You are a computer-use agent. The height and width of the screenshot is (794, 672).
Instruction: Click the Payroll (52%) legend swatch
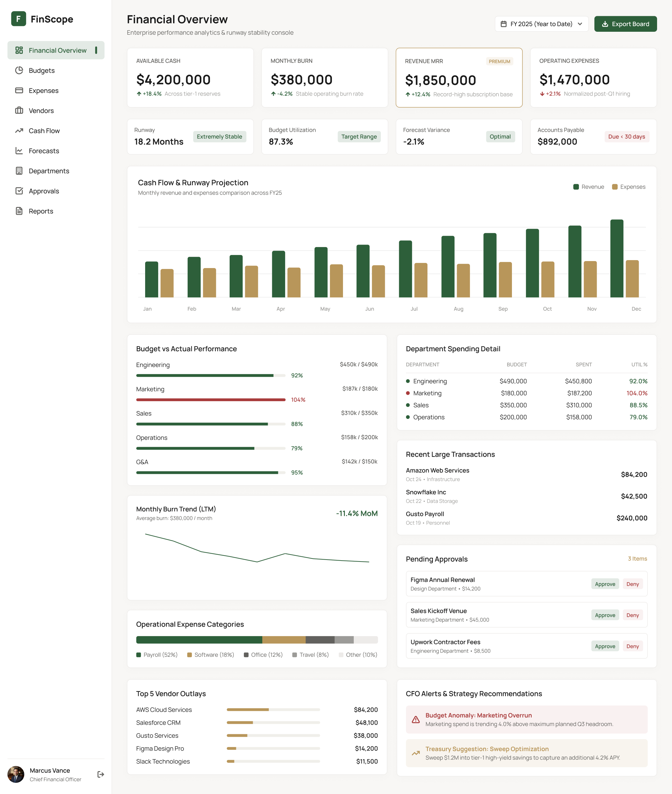click(139, 655)
